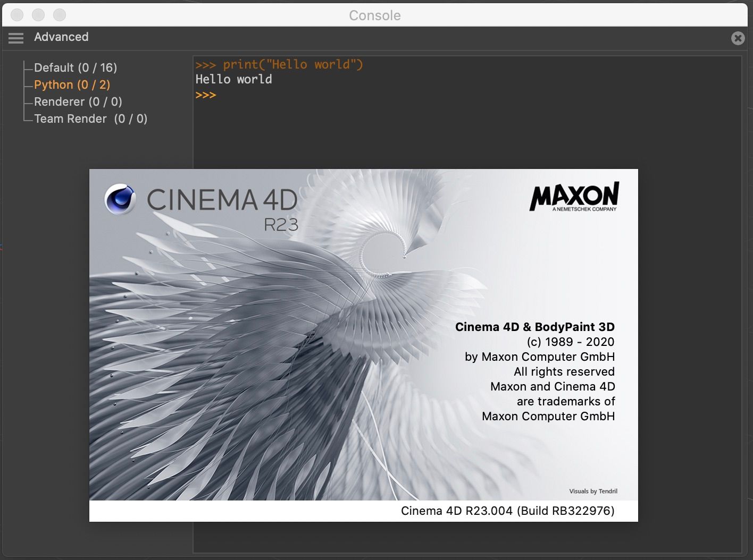Screen dimensions: 753x560
Task: Close the console panel with X icon
Action: [x=738, y=38]
